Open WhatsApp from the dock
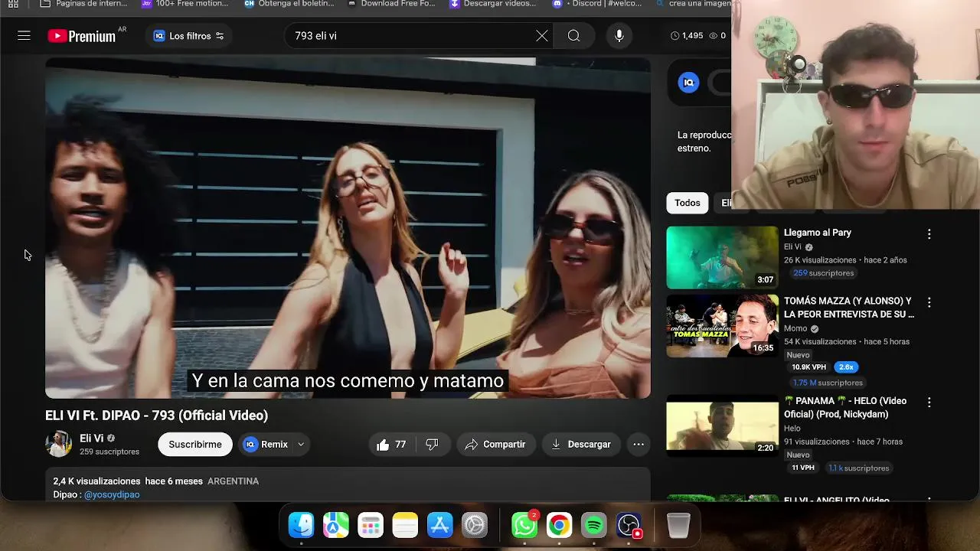Screen dimensions: 980x551 point(524,525)
